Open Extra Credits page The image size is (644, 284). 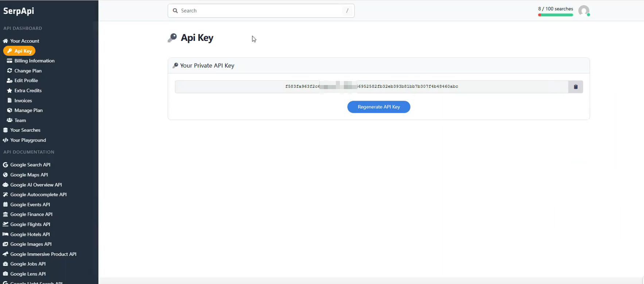pyautogui.click(x=28, y=91)
